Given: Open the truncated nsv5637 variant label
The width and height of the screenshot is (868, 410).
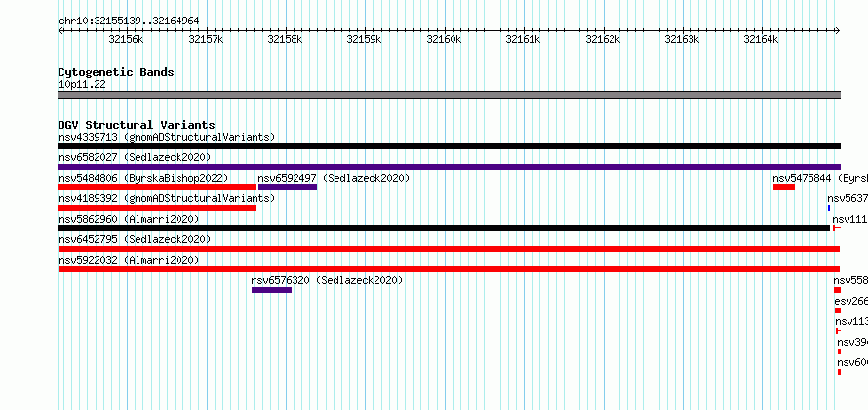Looking at the screenshot, I should (848, 198).
